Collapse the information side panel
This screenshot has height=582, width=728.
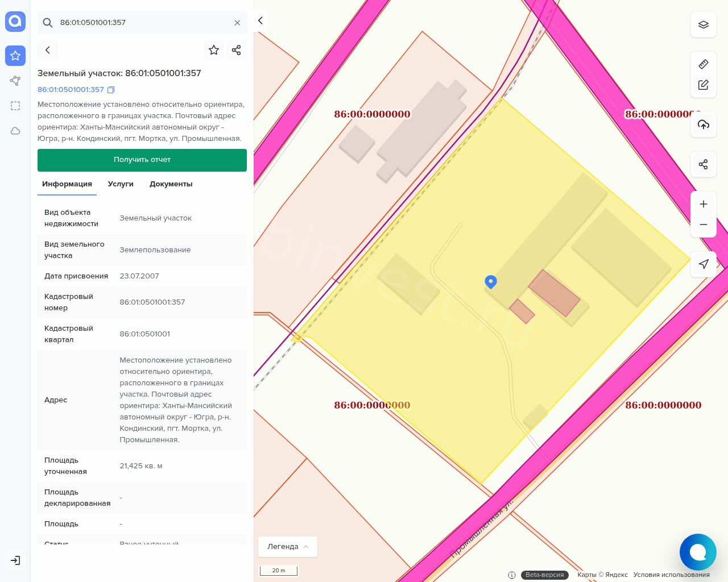[260, 20]
